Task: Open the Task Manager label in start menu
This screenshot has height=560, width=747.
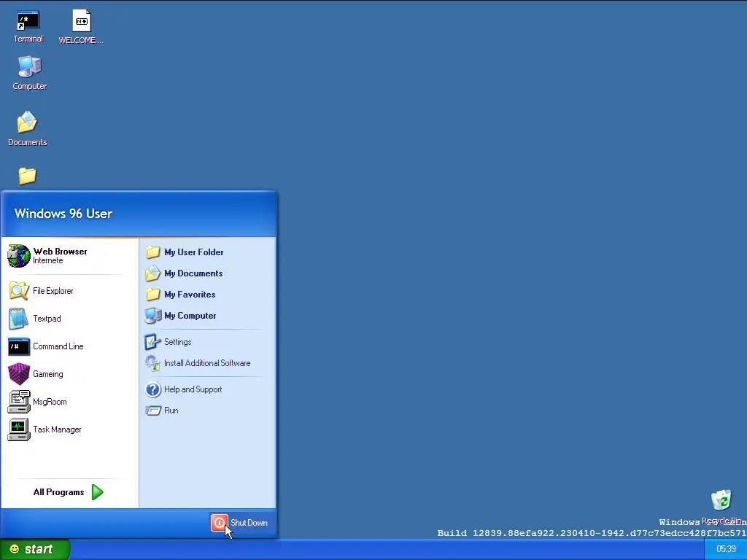Action: click(x=57, y=429)
